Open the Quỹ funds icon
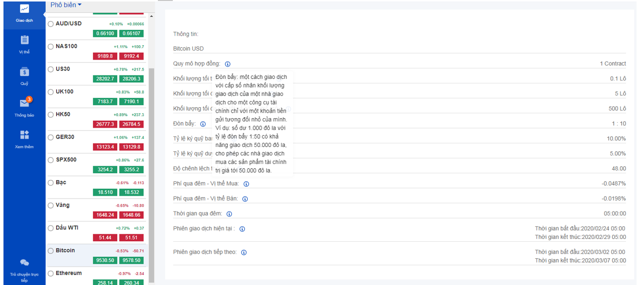The image size is (644, 285). click(x=24, y=72)
